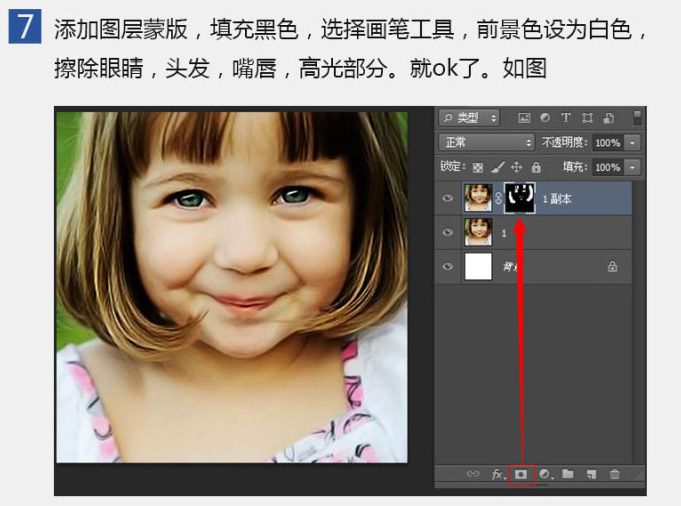Click the opacity 100% value field
Viewport: 681px width, 506px height.
tap(606, 143)
